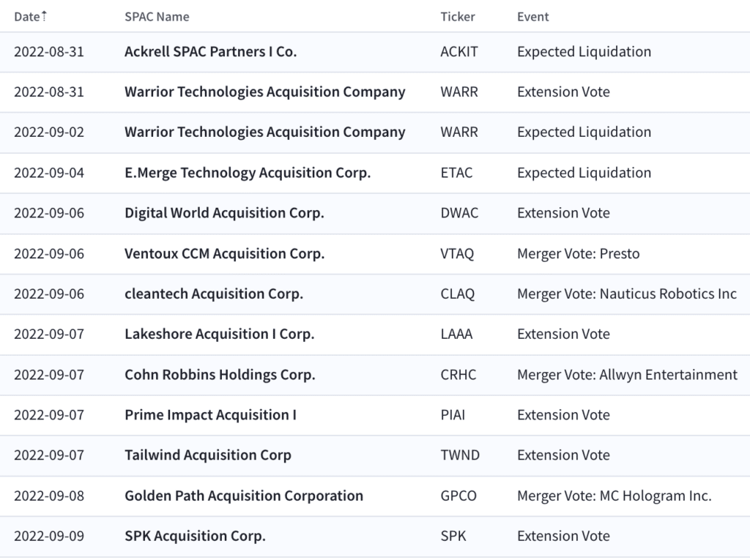Viewport: 750px width, 560px height.
Task: Click Warrior Technologies row dated 2022-09-02
Action: click(x=375, y=132)
